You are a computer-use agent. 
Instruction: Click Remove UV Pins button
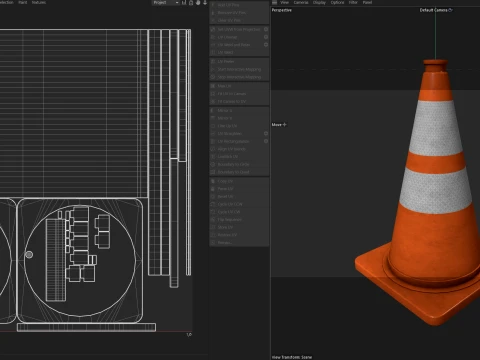pos(239,13)
